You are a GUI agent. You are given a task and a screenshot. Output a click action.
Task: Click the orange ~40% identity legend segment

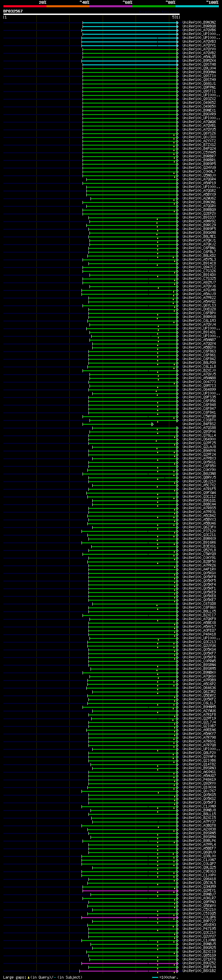[68, 6]
